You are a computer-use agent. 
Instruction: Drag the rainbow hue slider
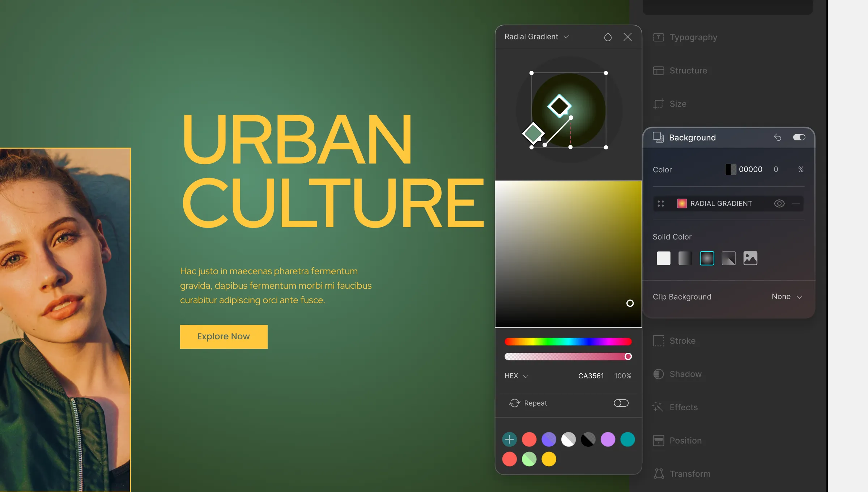coord(569,340)
